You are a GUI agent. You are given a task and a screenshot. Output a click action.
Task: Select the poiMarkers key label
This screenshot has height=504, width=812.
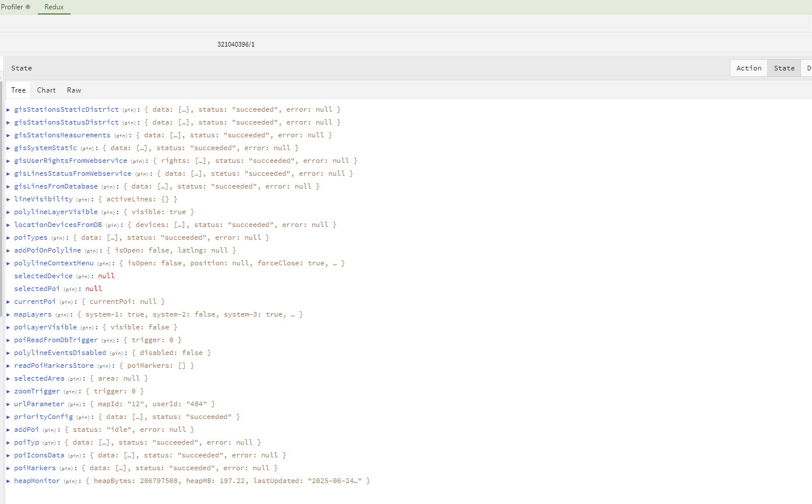(x=35, y=468)
